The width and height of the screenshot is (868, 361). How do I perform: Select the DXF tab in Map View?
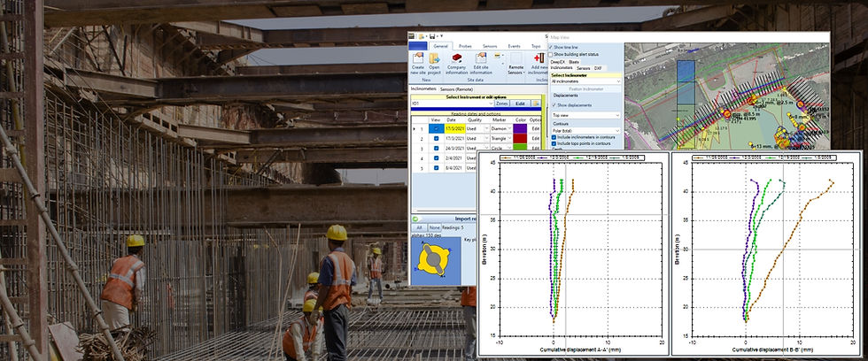[x=598, y=68]
